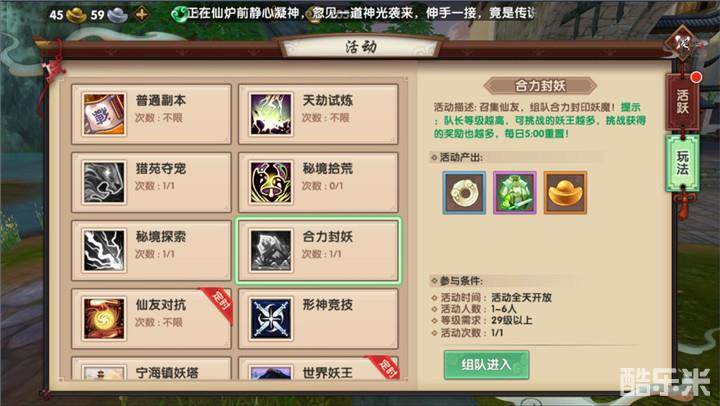Switch to the 玩法 side tab

pos(683,163)
